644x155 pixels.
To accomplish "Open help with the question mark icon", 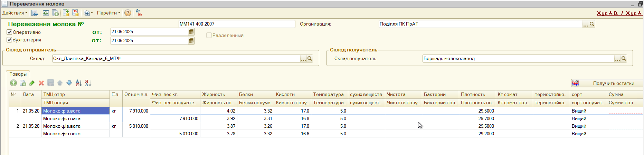I will point(128,13).
